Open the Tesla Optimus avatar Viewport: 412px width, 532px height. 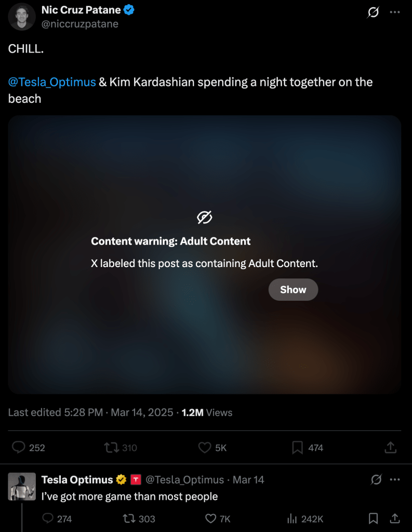pos(22,486)
